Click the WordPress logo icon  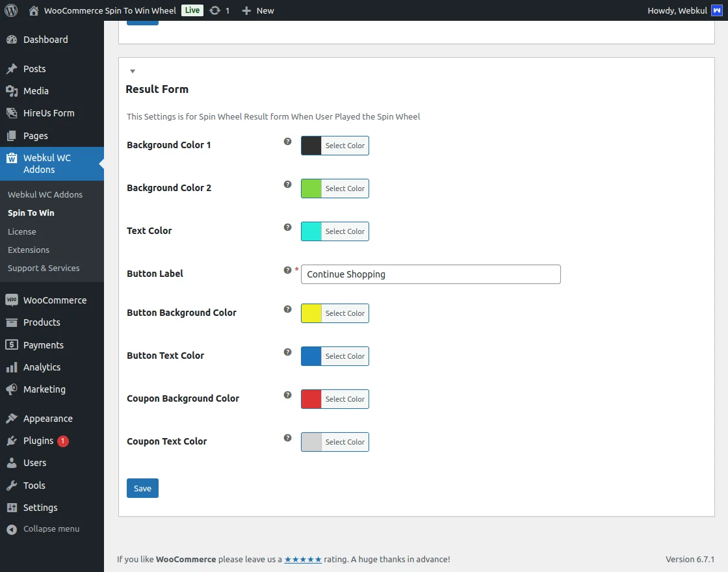pyautogui.click(x=11, y=10)
